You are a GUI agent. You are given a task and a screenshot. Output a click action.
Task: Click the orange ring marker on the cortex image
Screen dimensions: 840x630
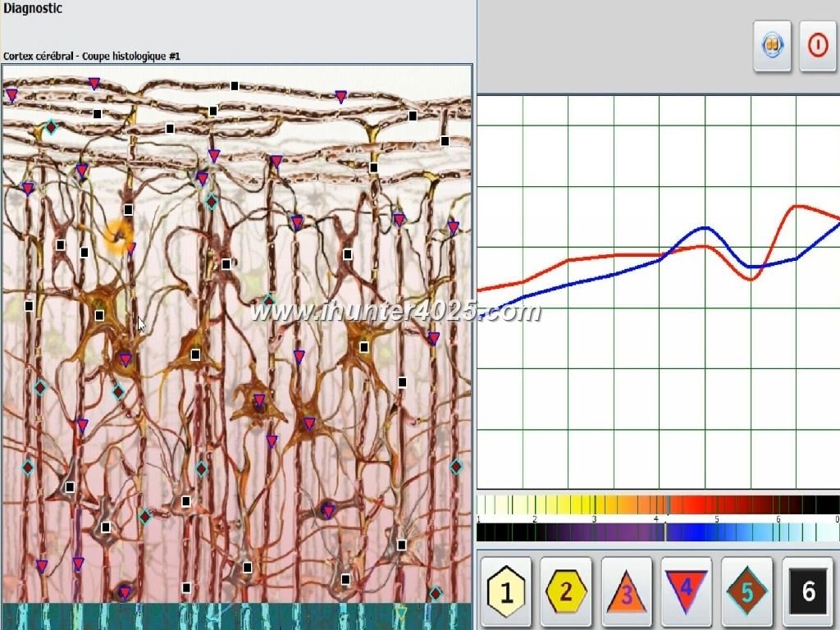119,235
